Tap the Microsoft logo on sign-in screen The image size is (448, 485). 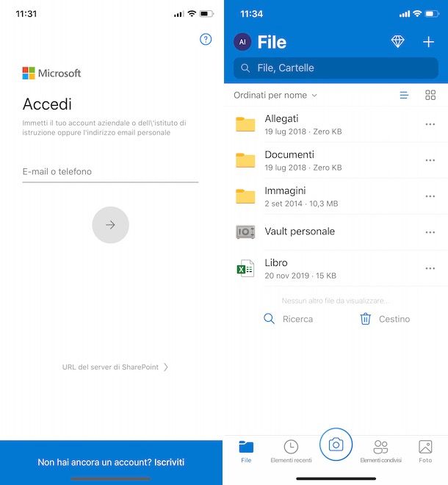click(x=51, y=73)
